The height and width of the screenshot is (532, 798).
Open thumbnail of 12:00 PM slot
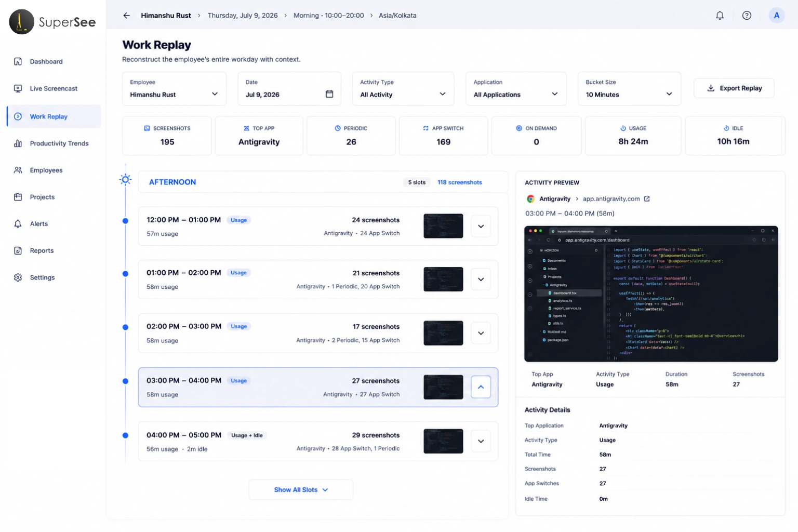click(x=443, y=226)
